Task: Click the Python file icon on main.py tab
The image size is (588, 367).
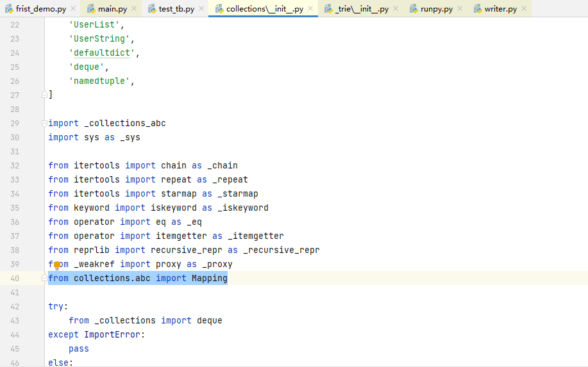Action: coord(91,8)
